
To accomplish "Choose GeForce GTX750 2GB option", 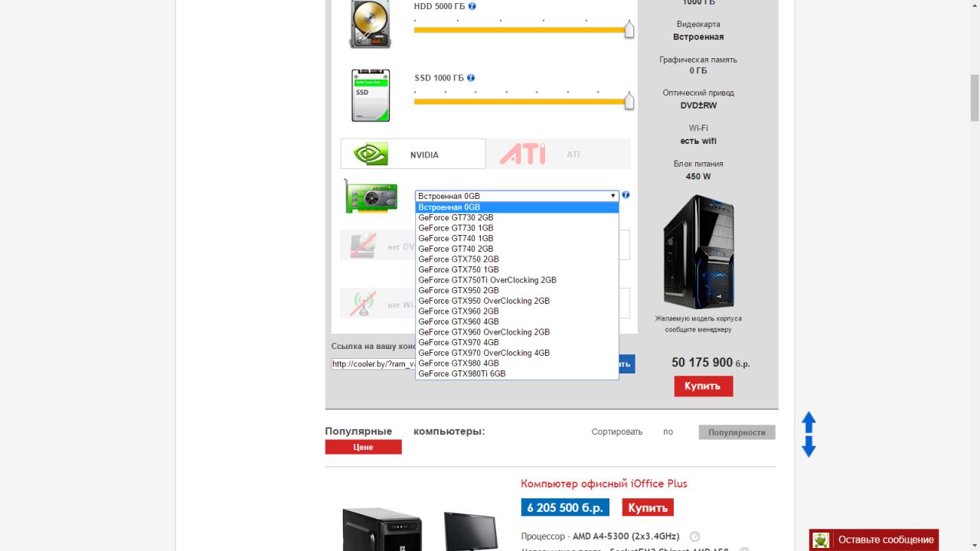I will [x=517, y=259].
